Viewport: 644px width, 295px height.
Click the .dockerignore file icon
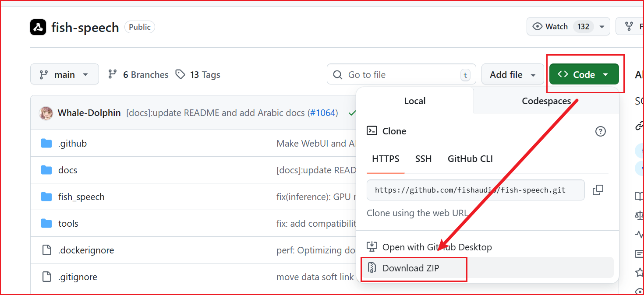(46, 250)
